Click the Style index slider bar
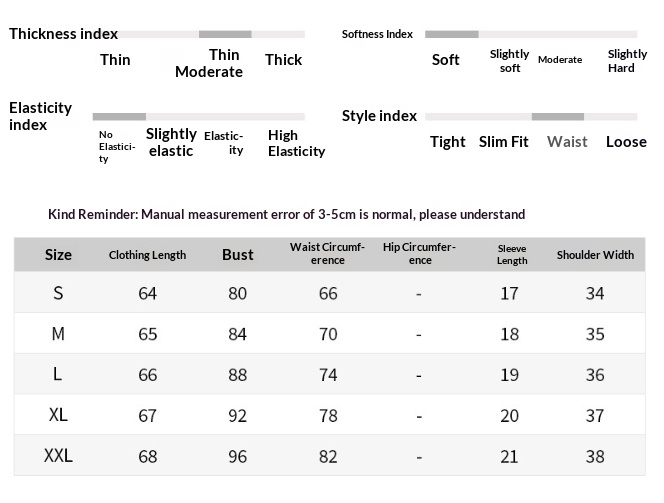Image resolution: width=664 pixels, height=503 pixels. pyautogui.click(x=531, y=116)
